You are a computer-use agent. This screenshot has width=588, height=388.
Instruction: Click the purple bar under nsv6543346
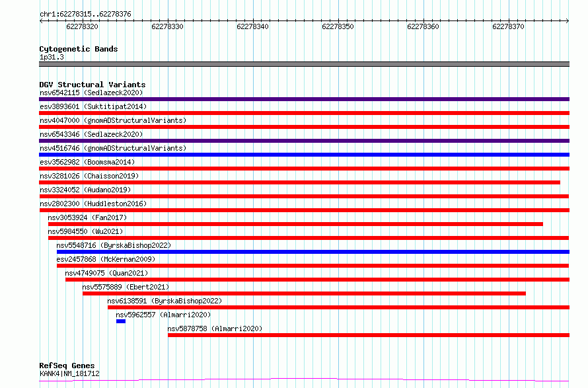[304, 141]
